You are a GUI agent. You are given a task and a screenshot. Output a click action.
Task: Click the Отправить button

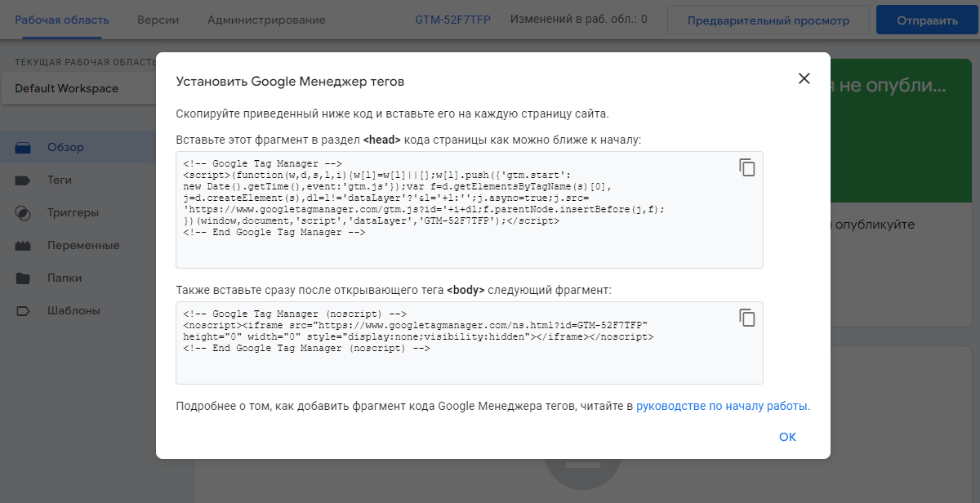(x=927, y=20)
